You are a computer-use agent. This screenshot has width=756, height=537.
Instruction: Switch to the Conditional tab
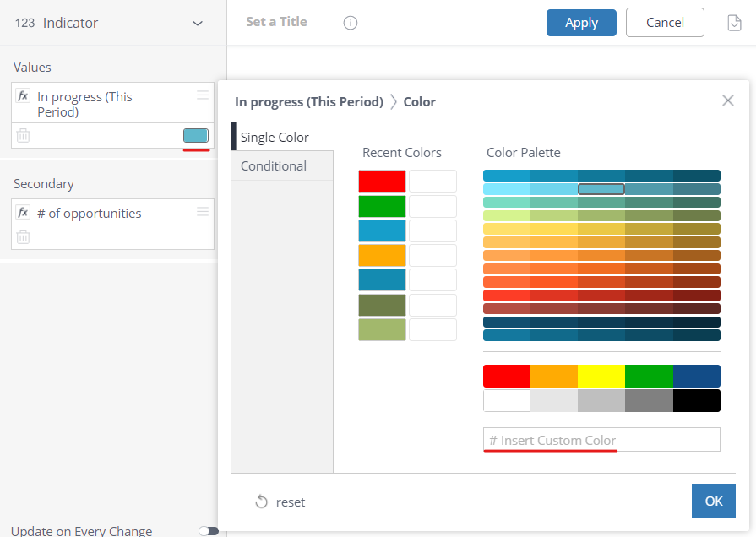coord(274,165)
